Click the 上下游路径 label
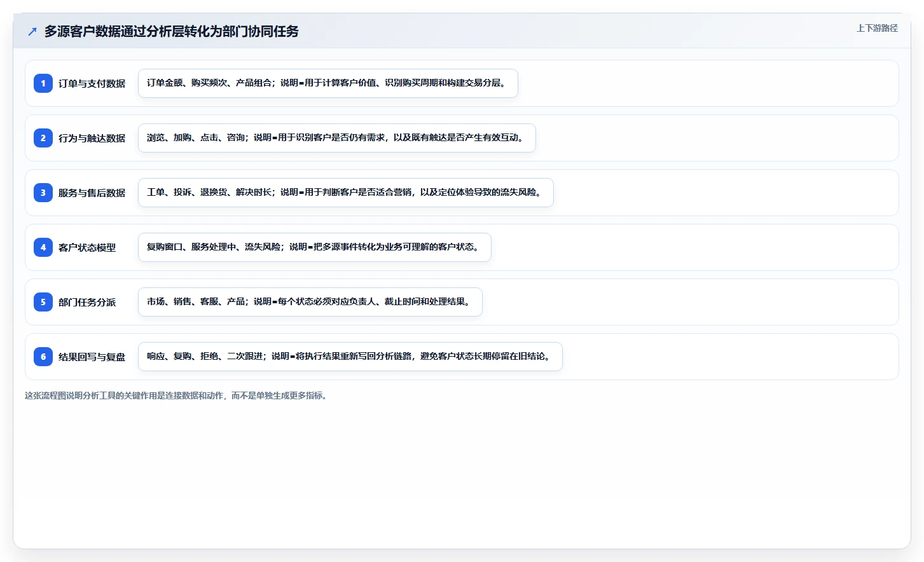Image resolution: width=924 pixels, height=562 pixels. pyautogui.click(x=877, y=28)
